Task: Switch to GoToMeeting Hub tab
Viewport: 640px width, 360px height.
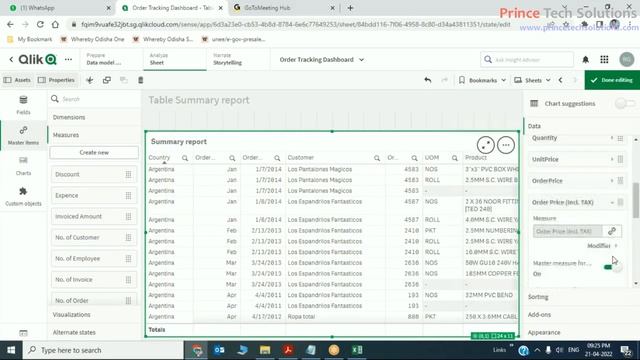Action: [x=284, y=8]
